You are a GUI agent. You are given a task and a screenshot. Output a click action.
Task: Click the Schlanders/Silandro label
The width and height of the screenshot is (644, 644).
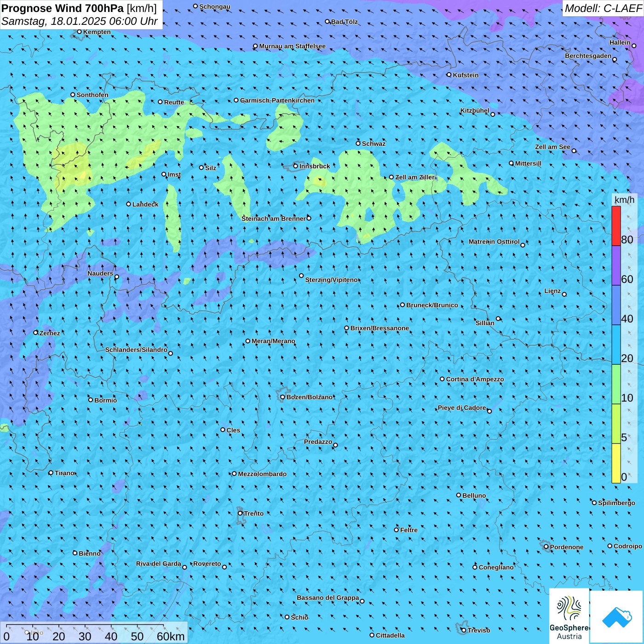(136, 350)
